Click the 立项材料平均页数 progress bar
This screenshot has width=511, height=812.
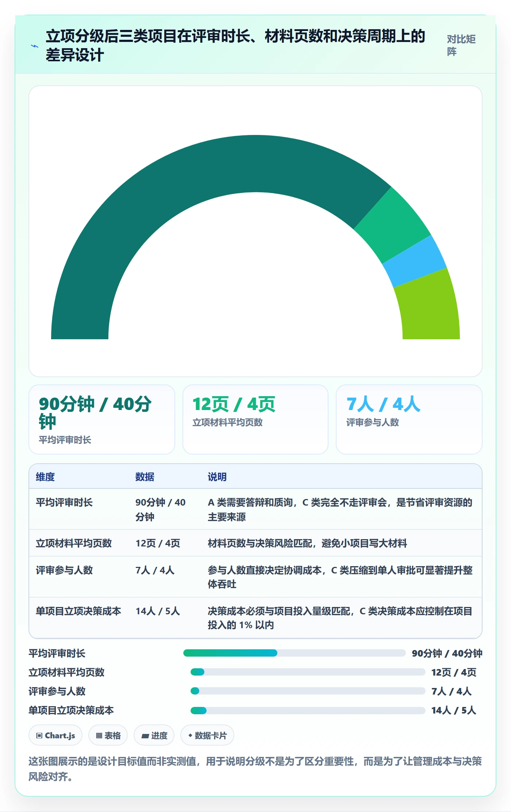tap(308, 672)
